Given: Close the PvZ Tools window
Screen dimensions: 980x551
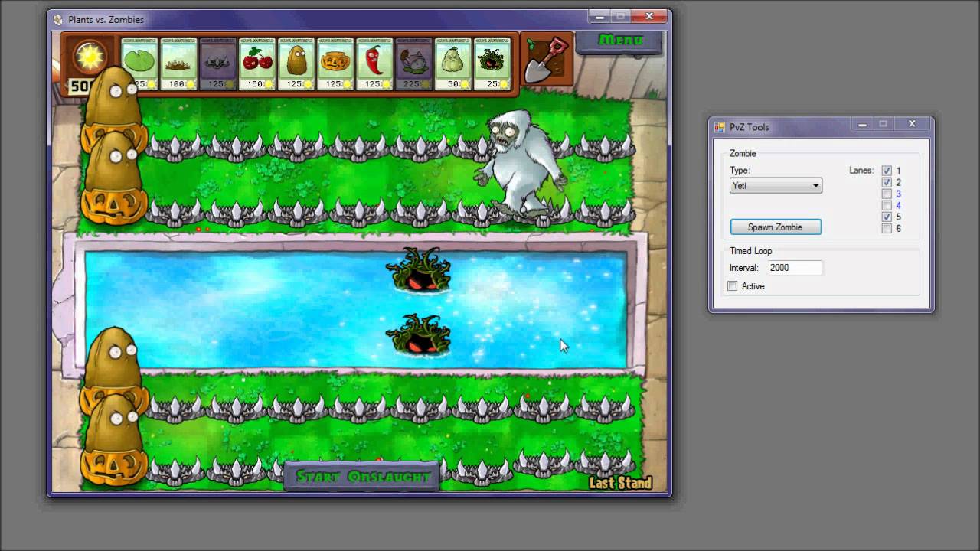Looking at the screenshot, I should coord(912,124).
